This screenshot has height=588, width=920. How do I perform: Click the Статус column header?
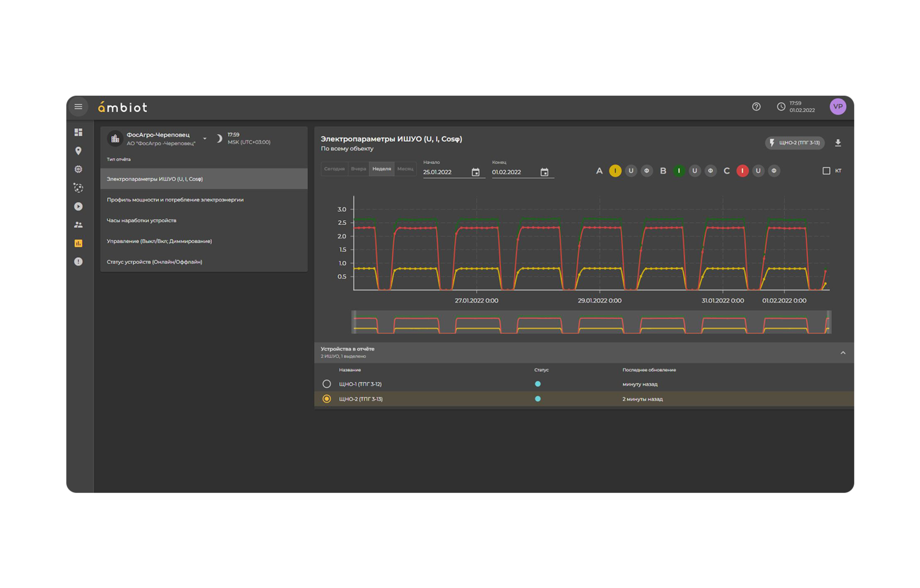[x=542, y=370]
